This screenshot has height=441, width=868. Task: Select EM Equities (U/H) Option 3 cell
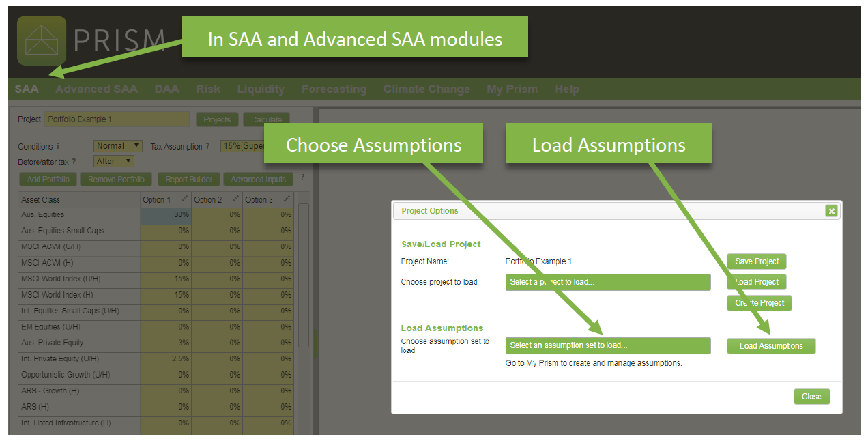click(268, 327)
